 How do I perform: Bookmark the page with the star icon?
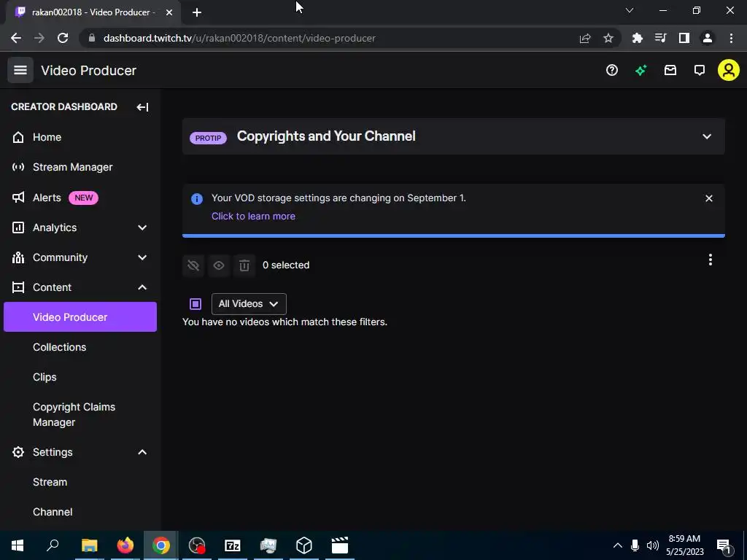click(x=608, y=38)
